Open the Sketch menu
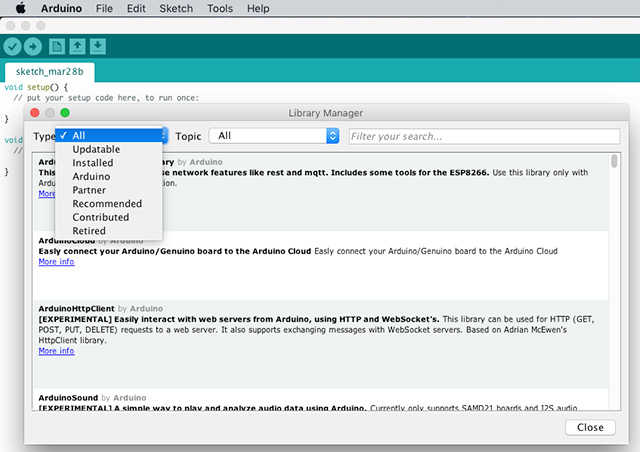 coord(176,8)
